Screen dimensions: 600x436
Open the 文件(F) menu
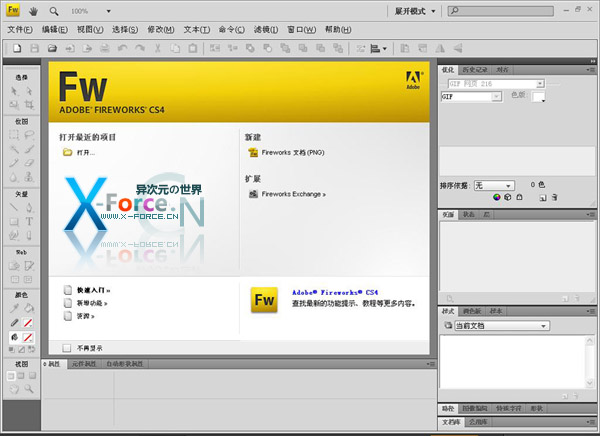[20, 29]
